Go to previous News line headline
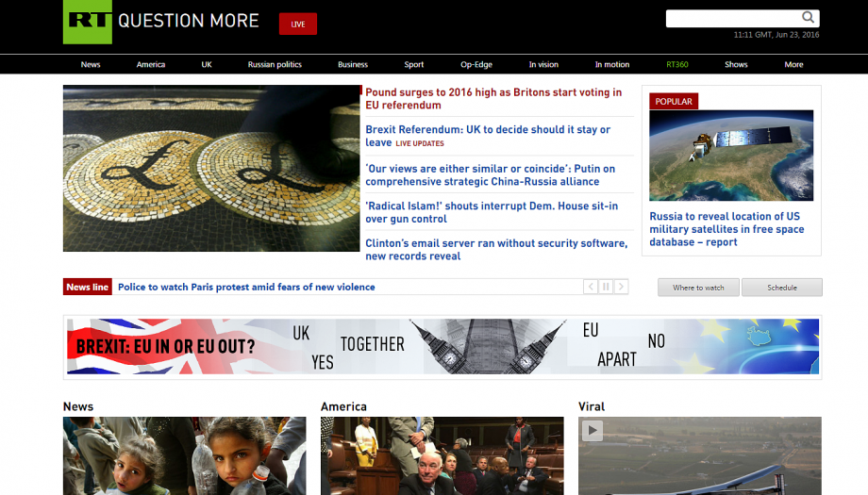The height and width of the screenshot is (495, 868). coord(591,287)
